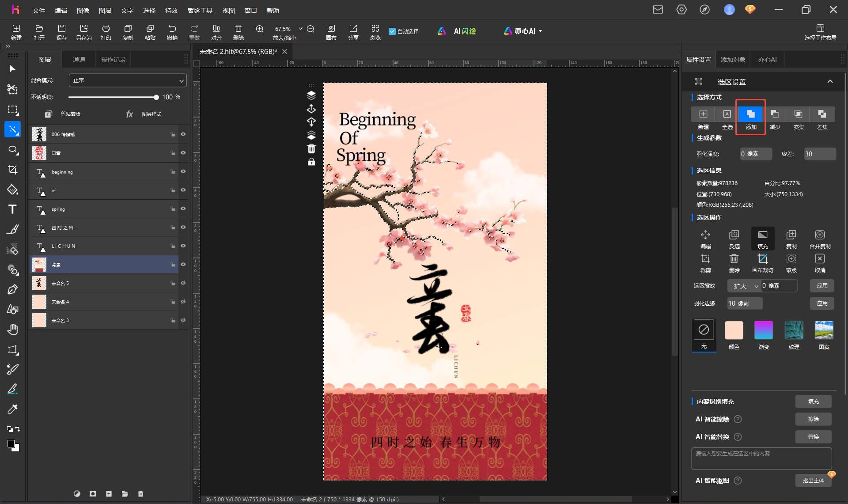Adjust the opacity slider handle

pyautogui.click(x=156, y=97)
